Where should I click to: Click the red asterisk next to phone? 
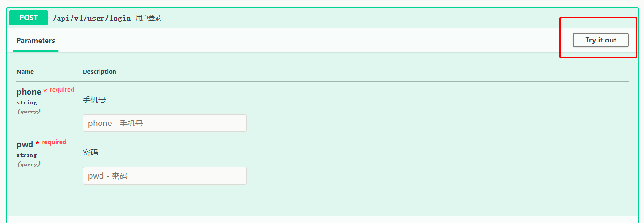tap(45, 91)
